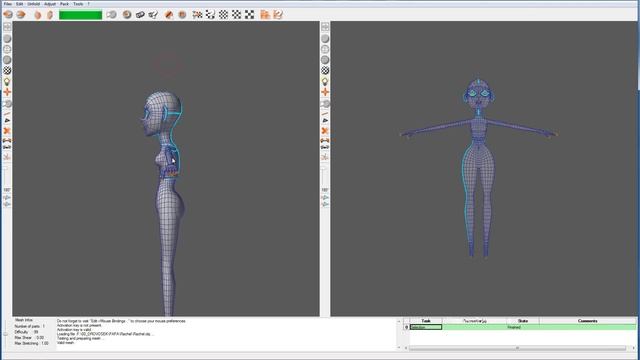Click the 'Number of parts' mesh info line
This screenshot has height=360, width=640.
pyautogui.click(x=30, y=327)
